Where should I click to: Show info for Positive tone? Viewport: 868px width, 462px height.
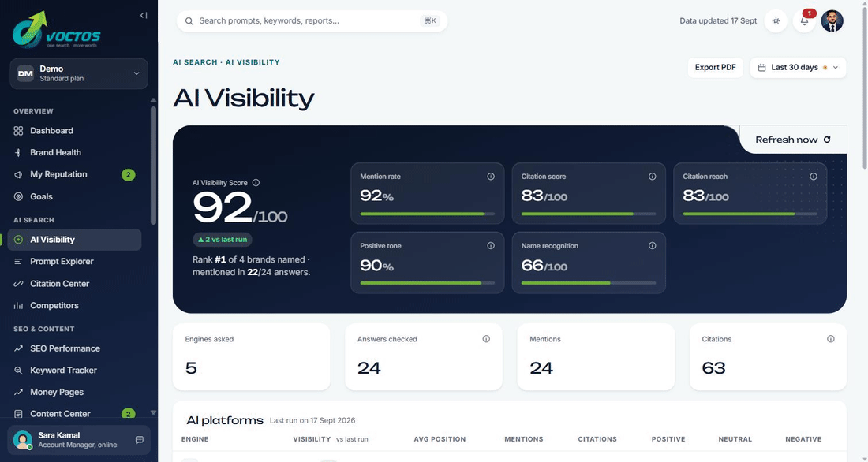(x=491, y=246)
